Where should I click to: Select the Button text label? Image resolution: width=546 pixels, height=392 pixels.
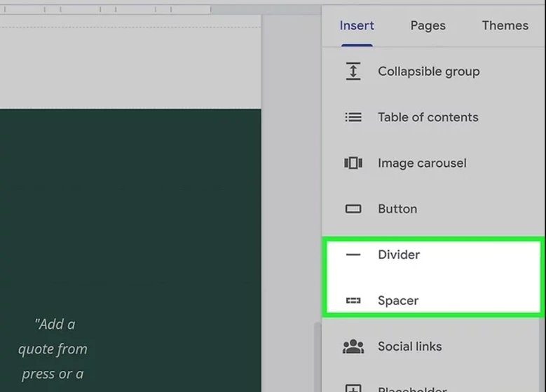click(x=397, y=209)
